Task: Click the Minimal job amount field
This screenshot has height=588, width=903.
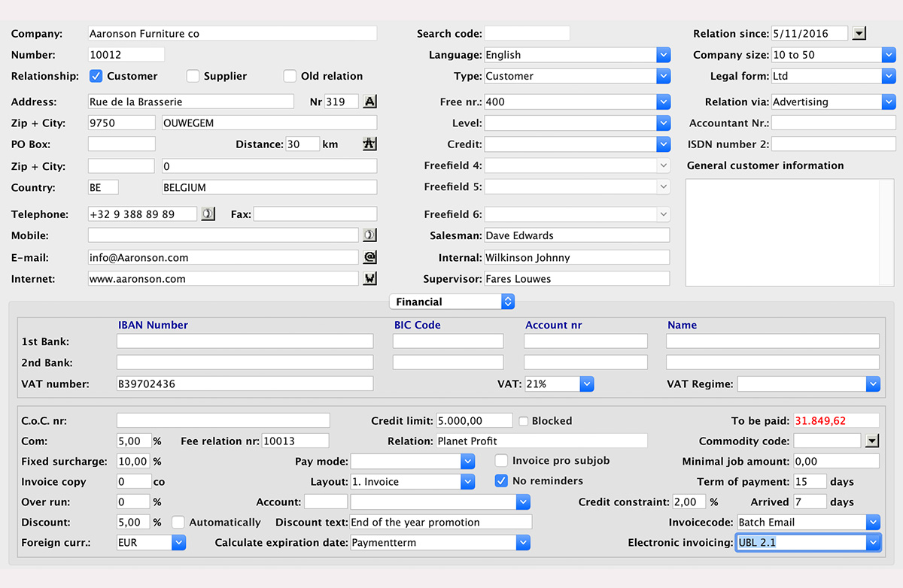Action: 836,461
